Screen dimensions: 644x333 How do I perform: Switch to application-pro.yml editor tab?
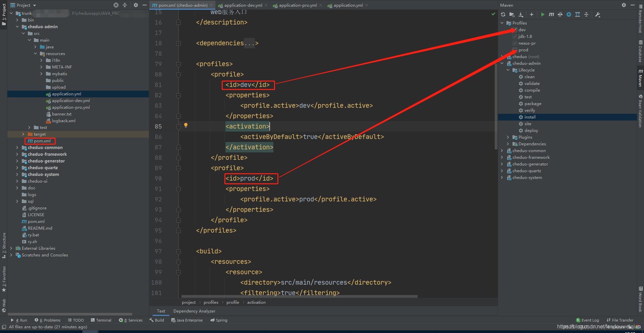[x=298, y=5]
